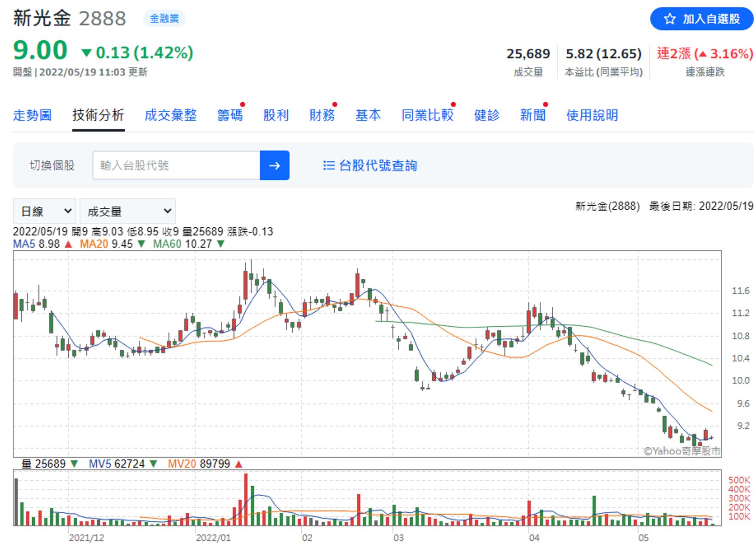Open the 基本 tab
Viewport: 756px width, 549px height.
pyautogui.click(x=368, y=115)
